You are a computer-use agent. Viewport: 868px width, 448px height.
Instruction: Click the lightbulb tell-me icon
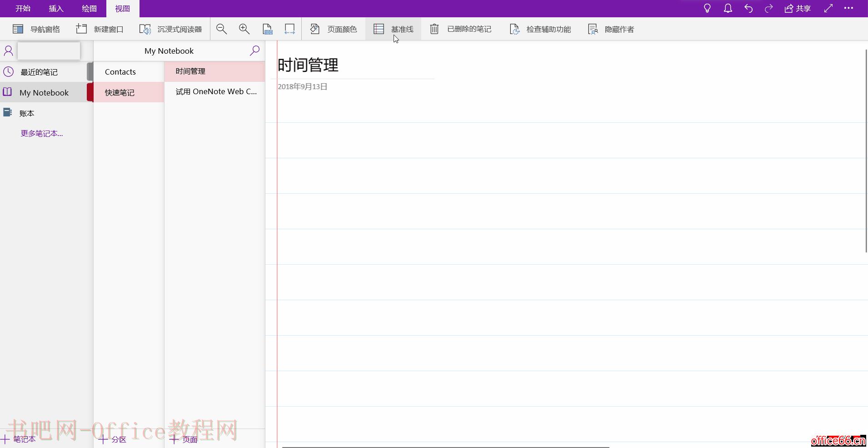tap(707, 8)
